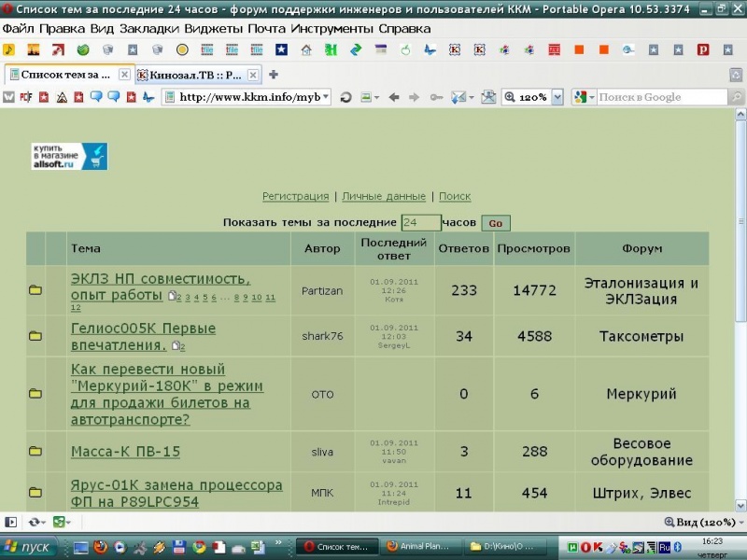
Task: Open the zoom 120% dropdown
Action: point(557,97)
